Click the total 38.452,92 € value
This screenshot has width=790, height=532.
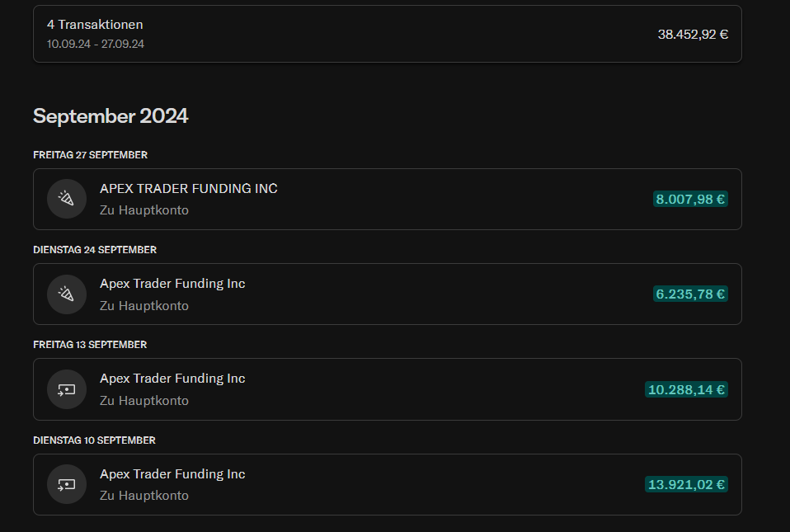click(693, 35)
